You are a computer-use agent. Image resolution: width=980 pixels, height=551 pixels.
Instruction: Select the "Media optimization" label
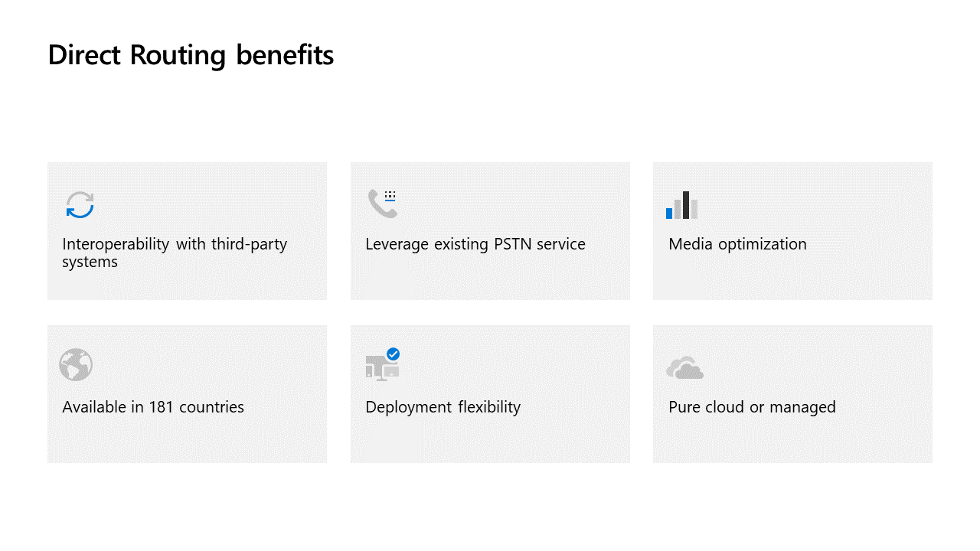pos(737,244)
